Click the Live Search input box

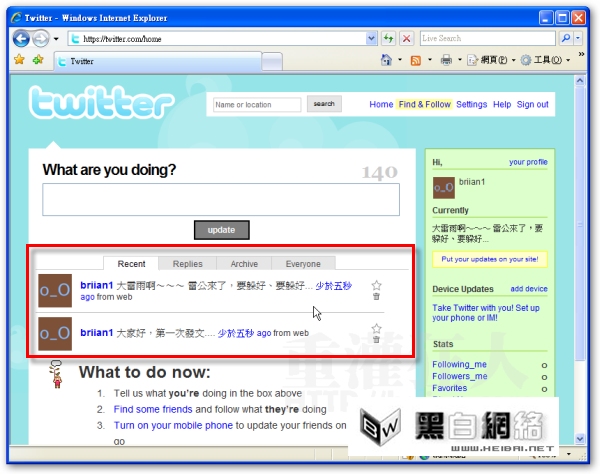coord(487,38)
